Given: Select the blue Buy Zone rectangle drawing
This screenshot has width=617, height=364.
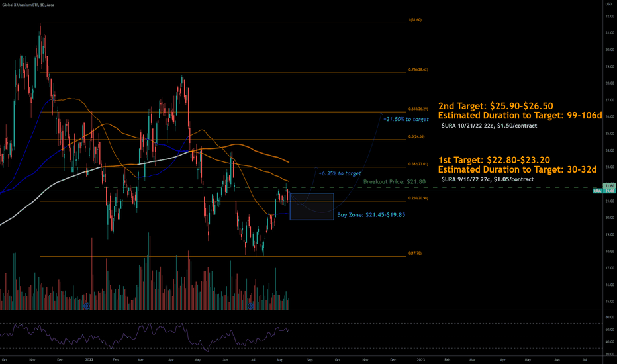Looking at the screenshot, I should pos(312,206).
